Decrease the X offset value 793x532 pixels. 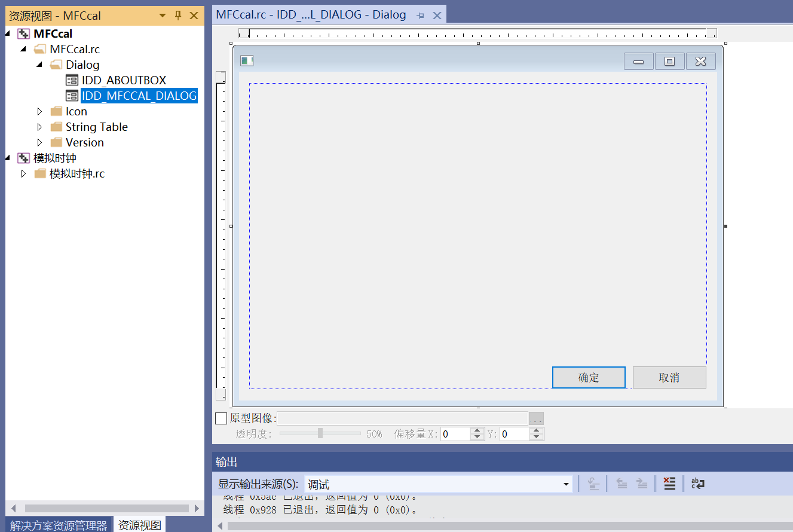point(477,438)
